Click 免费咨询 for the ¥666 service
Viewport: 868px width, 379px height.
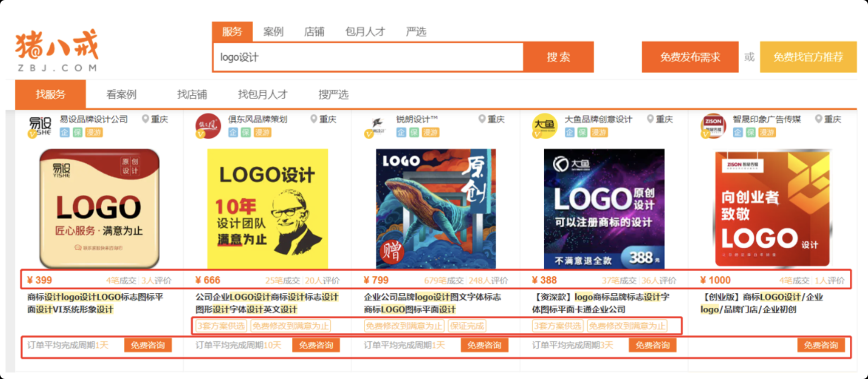pos(316,345)
